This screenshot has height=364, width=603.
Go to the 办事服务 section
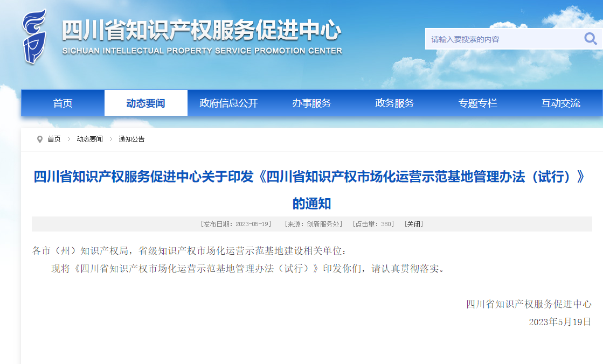coord(311,103)
